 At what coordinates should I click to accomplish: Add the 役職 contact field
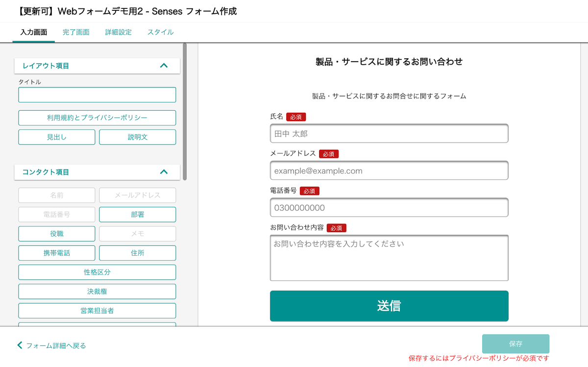57,234
